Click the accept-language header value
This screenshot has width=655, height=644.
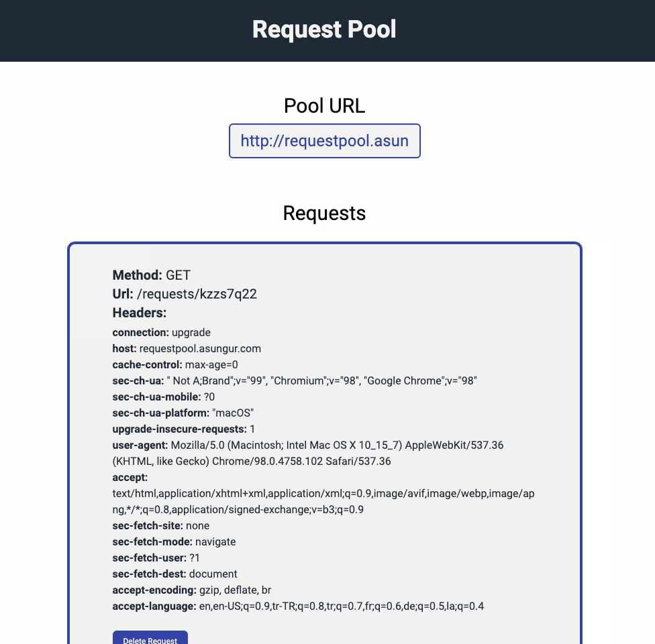coord(342,606)
